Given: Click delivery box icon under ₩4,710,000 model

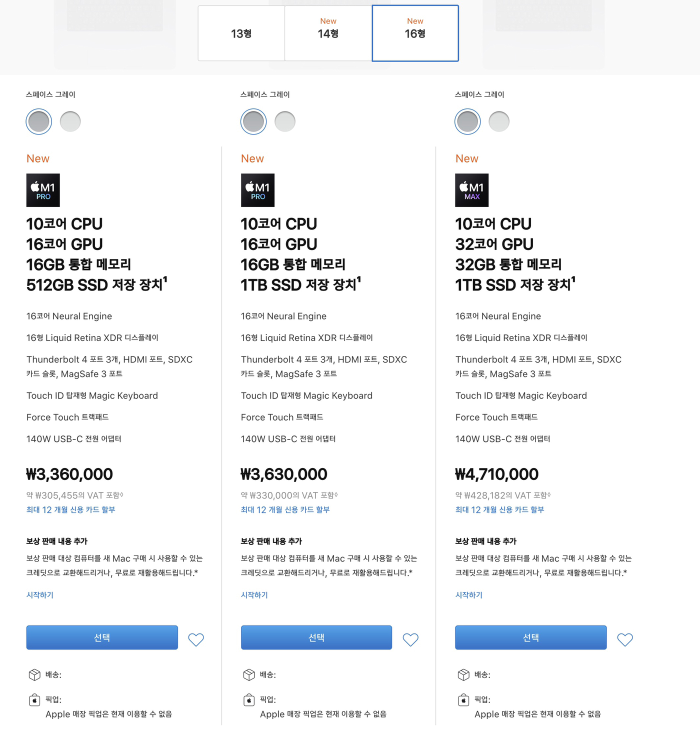Looking at the screenshot, I should (x=463, y=675).
